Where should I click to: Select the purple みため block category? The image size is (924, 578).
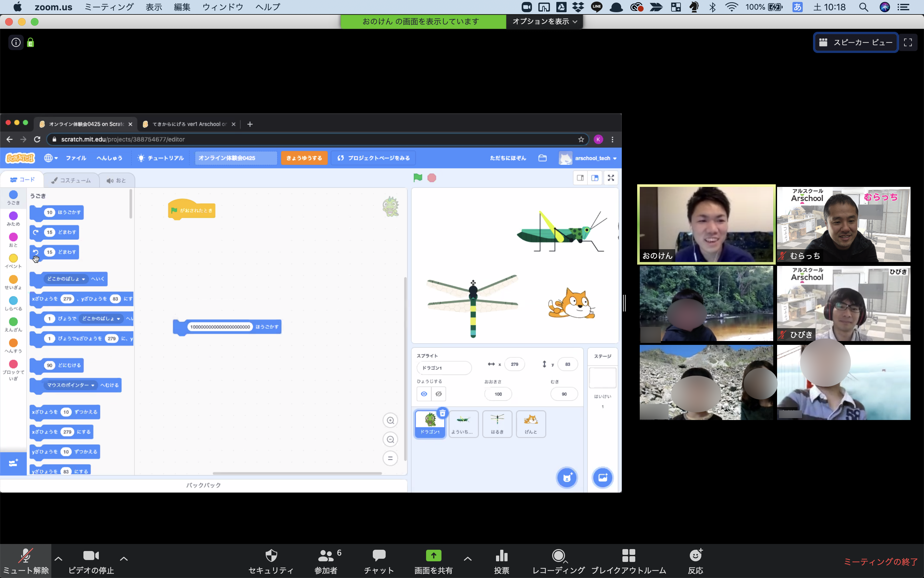click(13, 219)
